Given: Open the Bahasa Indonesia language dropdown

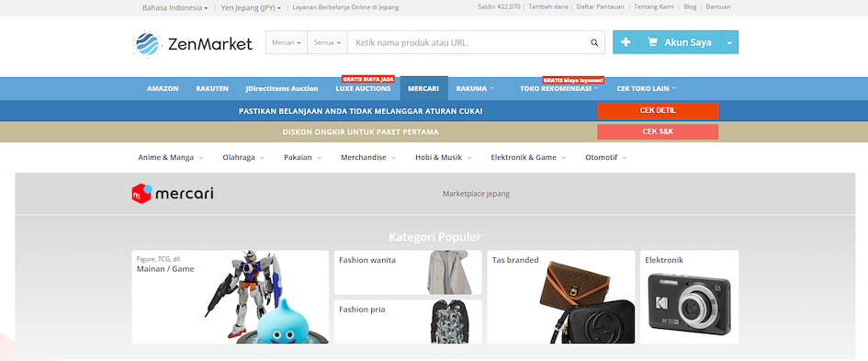Looking at the screenshot, I should coord(175,7).
